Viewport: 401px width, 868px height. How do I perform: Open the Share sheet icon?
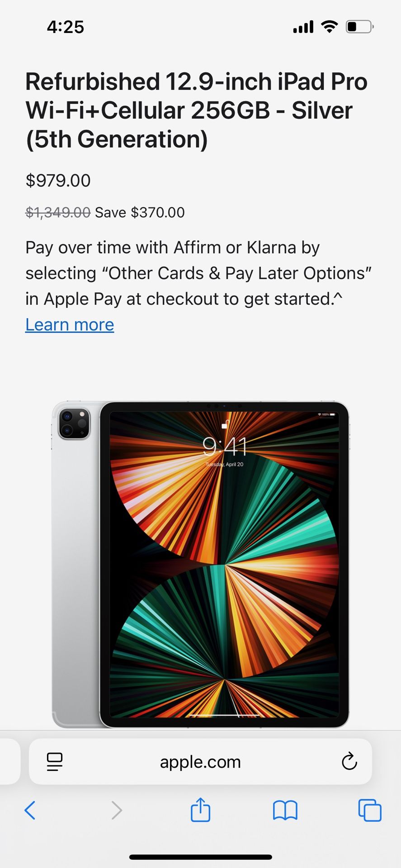click(200, 809)
